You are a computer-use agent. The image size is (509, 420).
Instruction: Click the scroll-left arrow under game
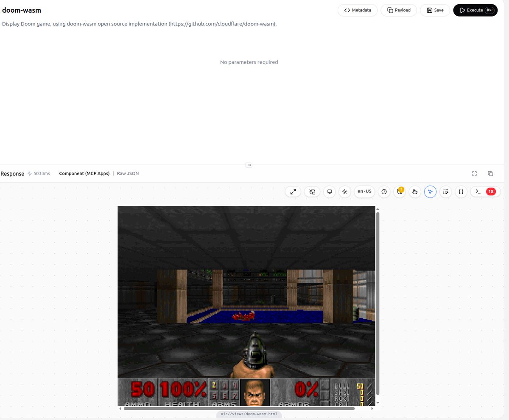click(120, 409)
